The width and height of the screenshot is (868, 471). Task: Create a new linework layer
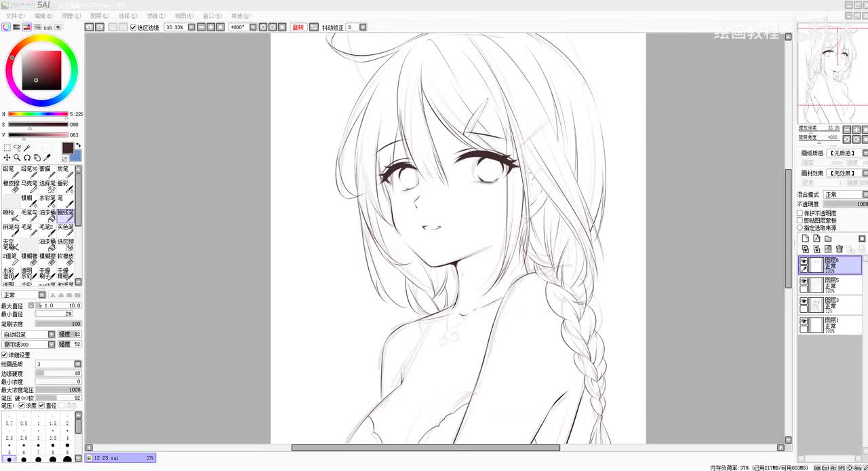click(x=816, y=238)
